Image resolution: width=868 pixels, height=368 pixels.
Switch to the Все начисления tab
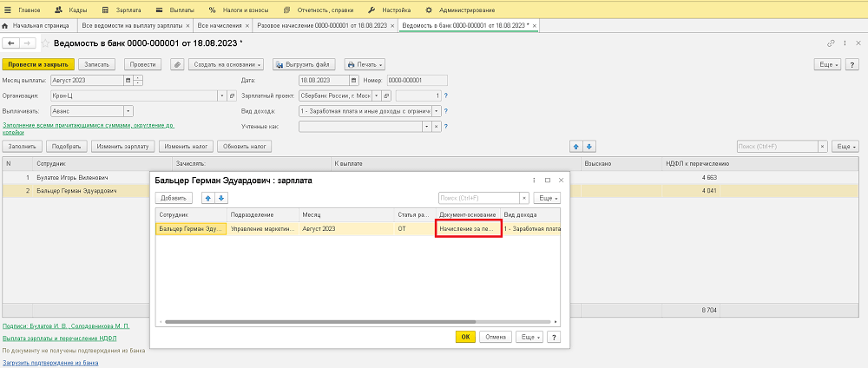(x=219, y=26)
